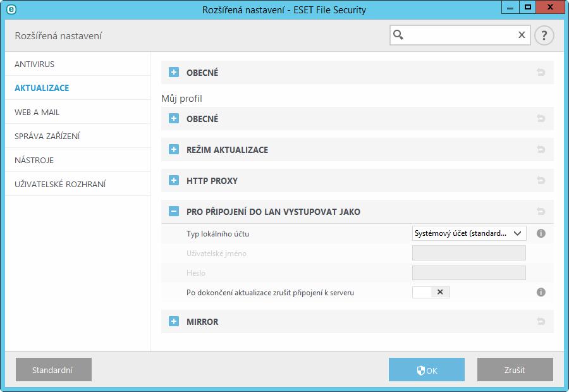Revert PRO PŘIPOJENÍ DO LAN section settings
Image resolution: width=569 pixels, height=392 pixels.
[x=541, y=211]
